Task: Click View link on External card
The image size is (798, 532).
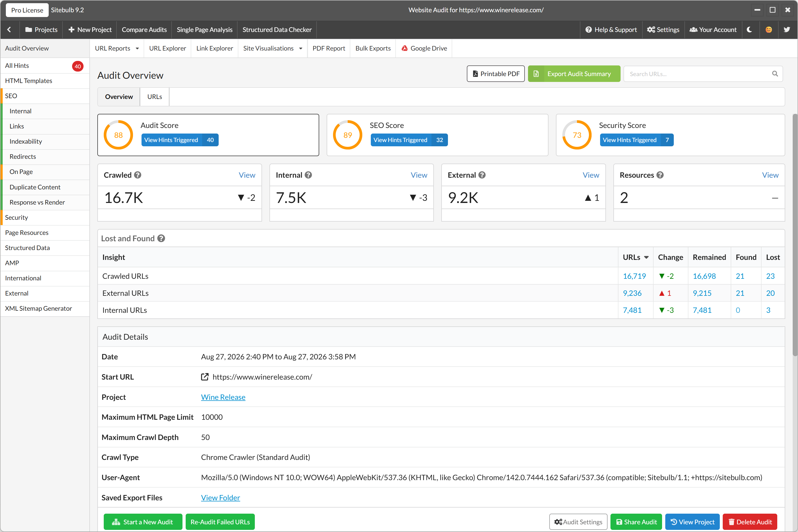Action: [591, 175]
